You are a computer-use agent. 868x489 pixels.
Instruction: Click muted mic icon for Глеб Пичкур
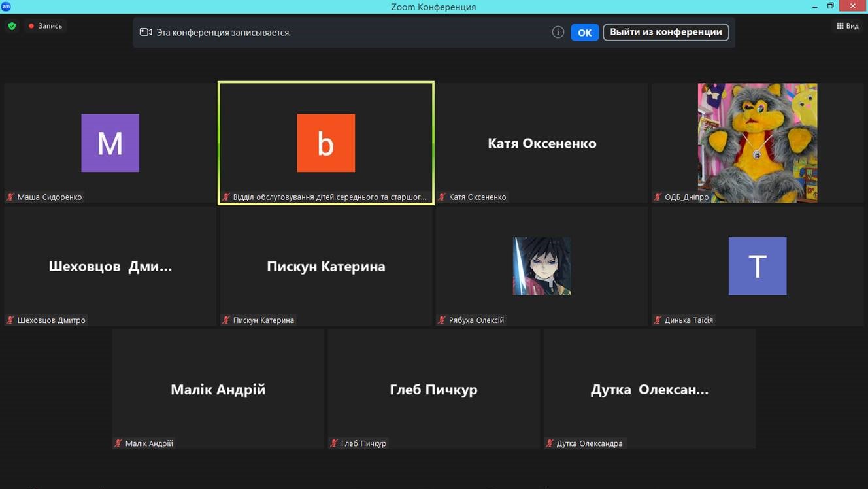[x=334, y=443]
